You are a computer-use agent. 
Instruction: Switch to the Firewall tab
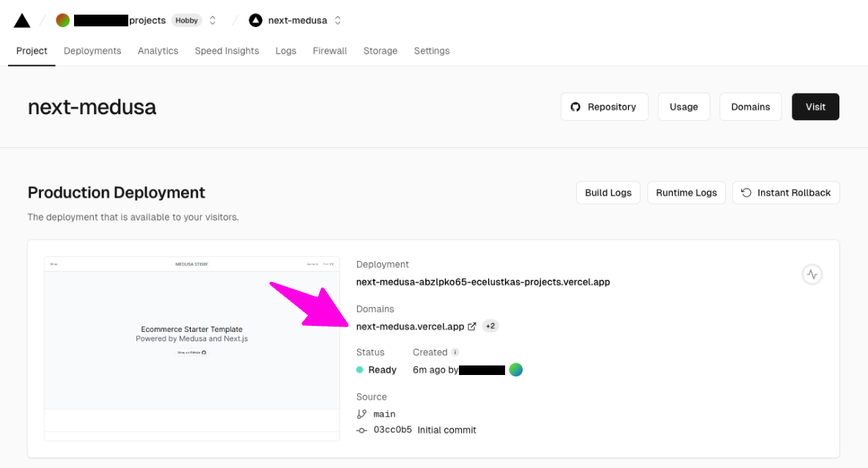click(330, 51)
